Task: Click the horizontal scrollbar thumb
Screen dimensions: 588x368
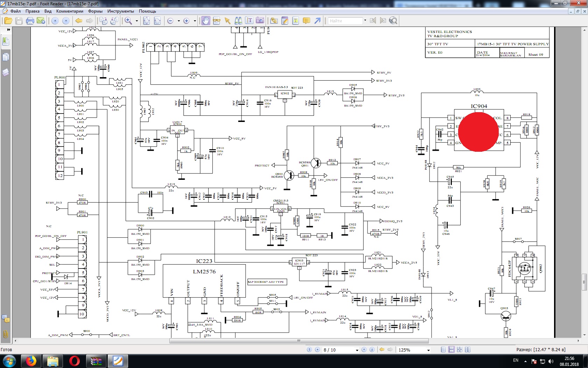Action: tap(299, 341)
